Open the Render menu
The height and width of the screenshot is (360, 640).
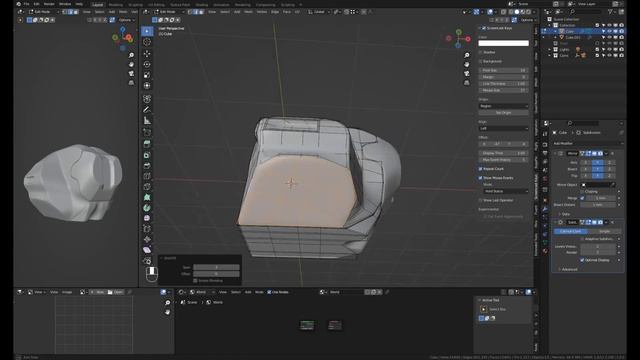(49, 4)
